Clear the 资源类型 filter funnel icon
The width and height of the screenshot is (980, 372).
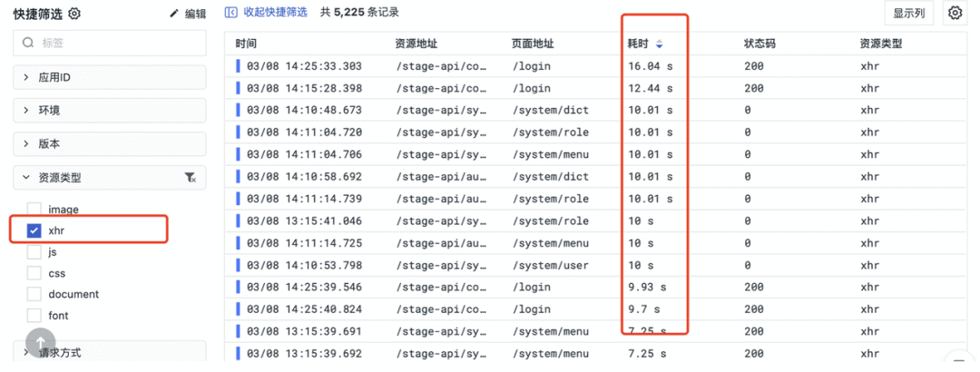(x=191, y=178)
